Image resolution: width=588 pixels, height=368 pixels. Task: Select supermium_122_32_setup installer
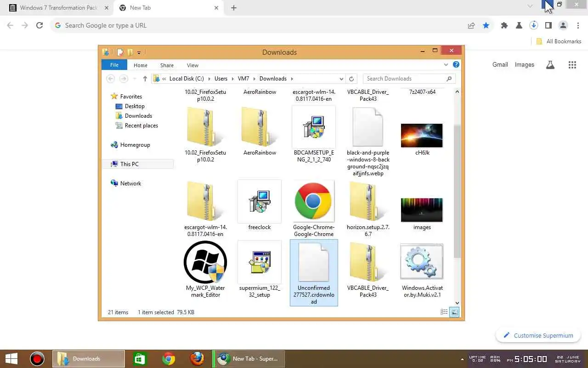pyautogui.click(x=260, y=270)
